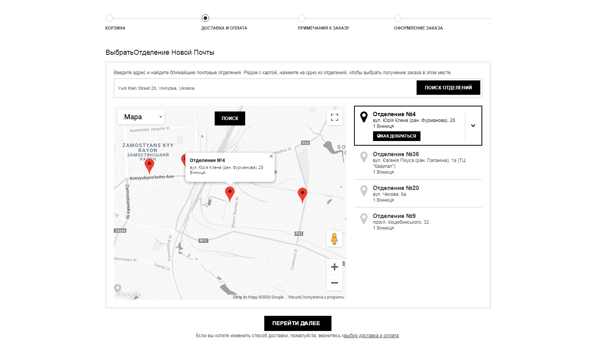Select the Примечания к заказу step circle

[x=302, y=18]
